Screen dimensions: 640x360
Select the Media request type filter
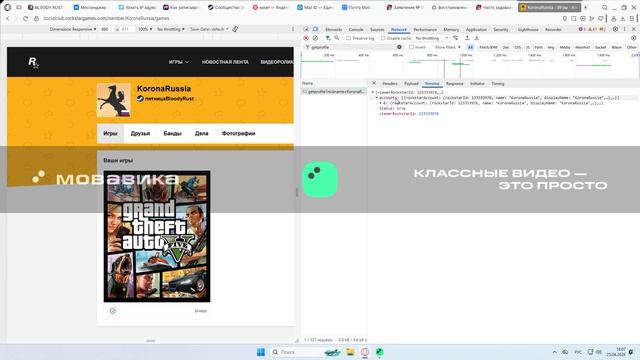565,47
